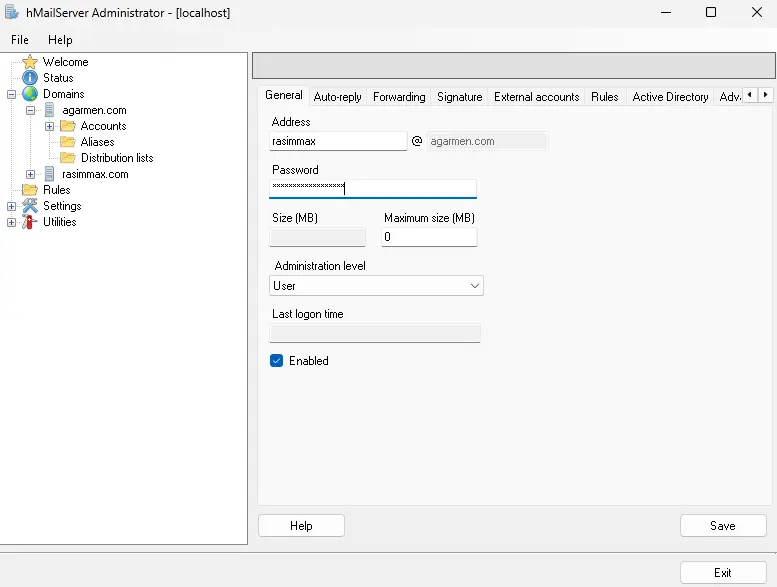Switch to the Auto-reply tab

point(337,97)
